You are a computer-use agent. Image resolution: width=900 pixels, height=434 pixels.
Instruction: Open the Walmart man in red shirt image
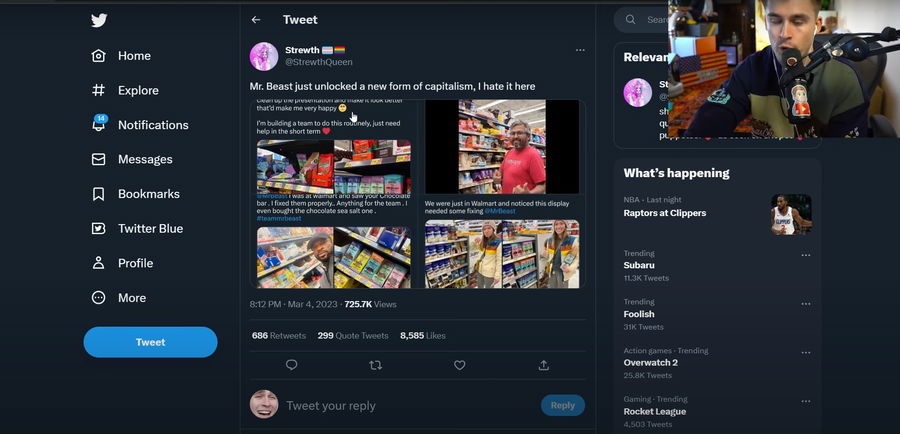tap(502, 146)
